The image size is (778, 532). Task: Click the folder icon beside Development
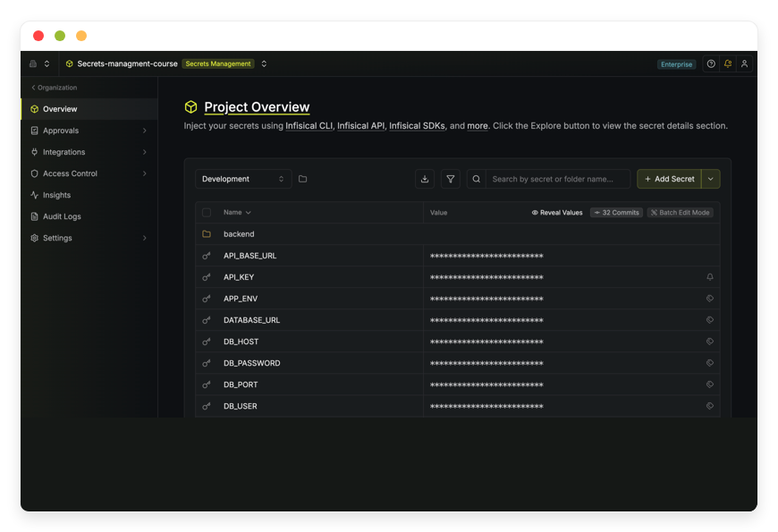point(302,179)
